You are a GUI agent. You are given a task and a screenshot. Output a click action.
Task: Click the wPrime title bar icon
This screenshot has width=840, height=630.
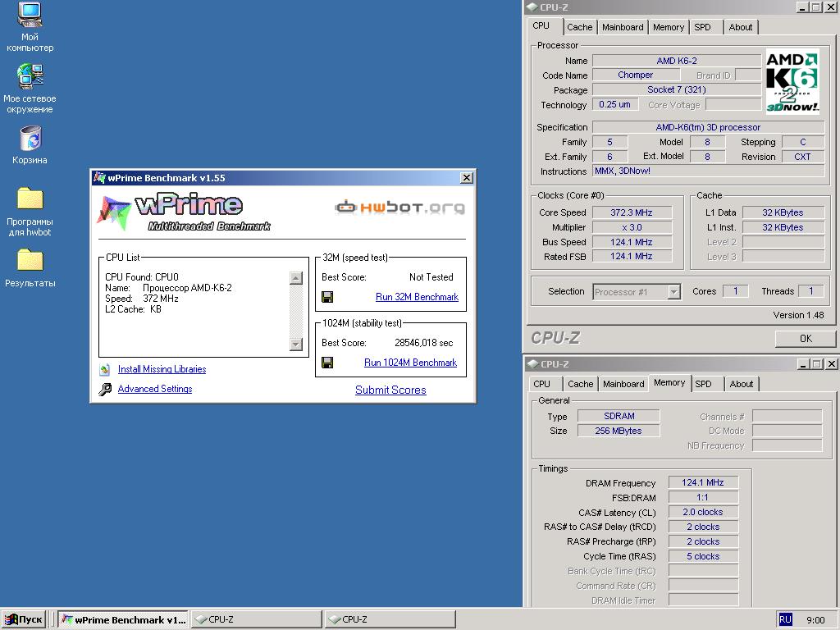coord(99,178)
